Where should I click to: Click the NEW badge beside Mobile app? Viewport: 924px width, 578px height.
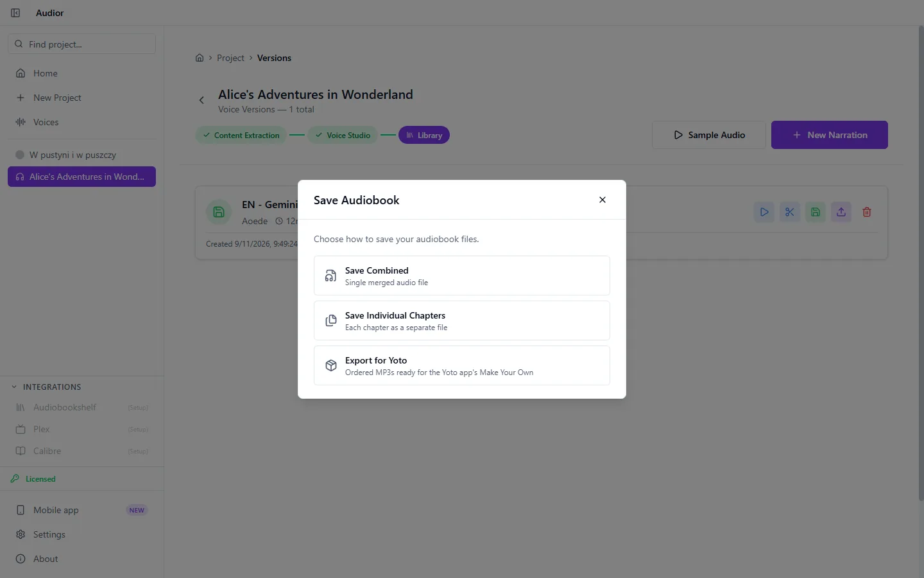click(137, 510)
